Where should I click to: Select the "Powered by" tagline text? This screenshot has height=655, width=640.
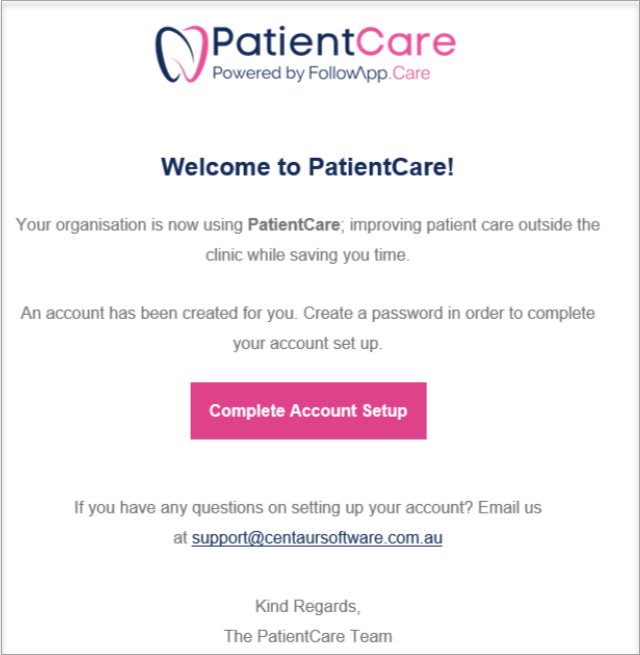click(259, 74)
